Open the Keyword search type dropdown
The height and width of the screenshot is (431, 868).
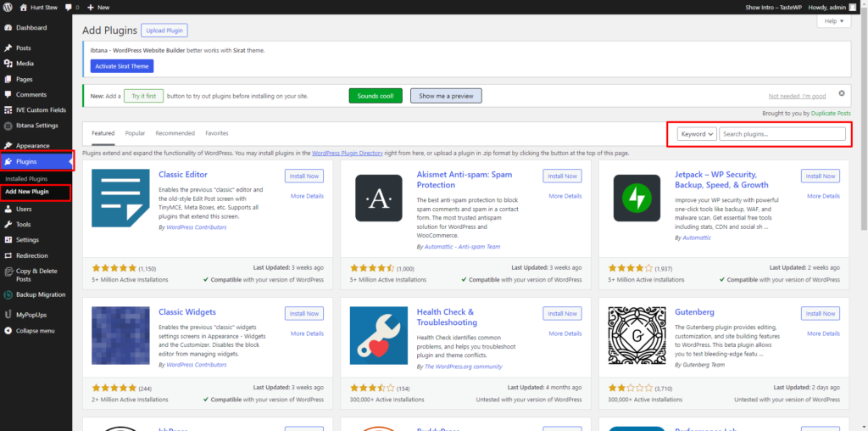tap(697, 134)
